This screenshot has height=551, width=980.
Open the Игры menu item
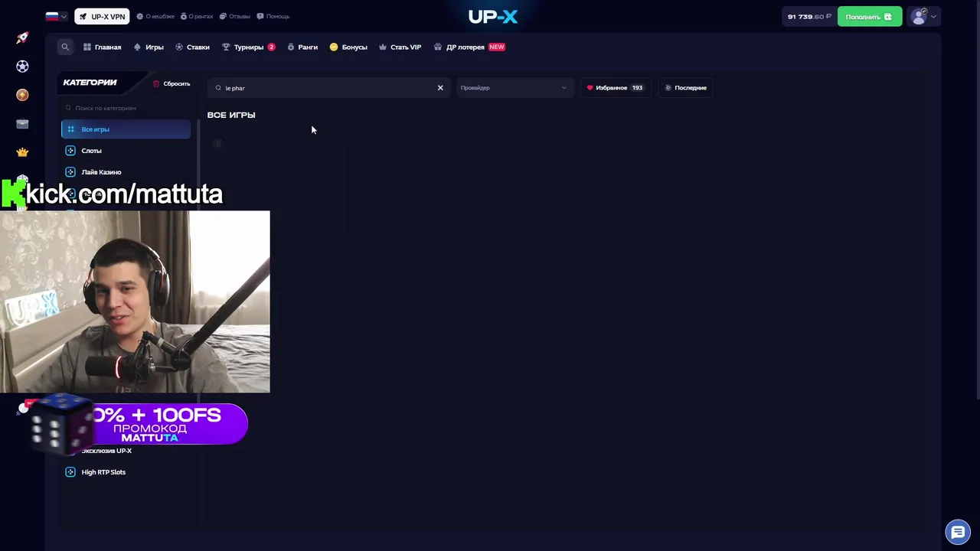pos(149,47)
